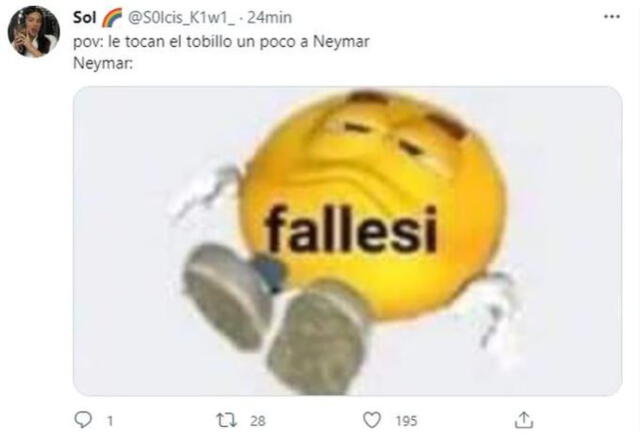Open the @S0lcis_K1w1_ handle link
The image size is (640, 439).
(182, 18)
